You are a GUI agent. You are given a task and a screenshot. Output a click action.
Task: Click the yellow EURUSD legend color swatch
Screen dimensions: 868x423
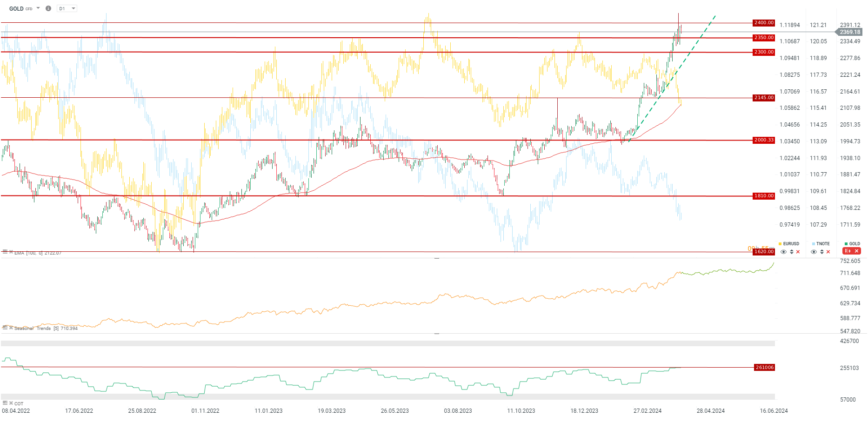[x=780, y=244]
